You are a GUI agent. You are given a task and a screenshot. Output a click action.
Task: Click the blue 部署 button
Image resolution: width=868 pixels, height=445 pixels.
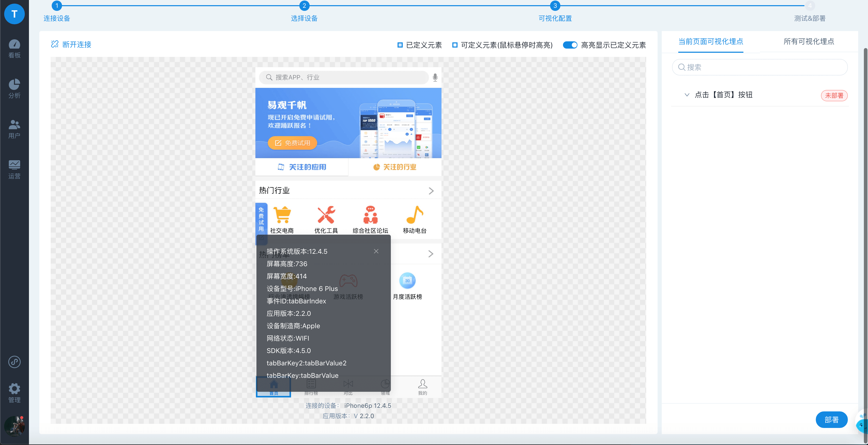[831, 420]
